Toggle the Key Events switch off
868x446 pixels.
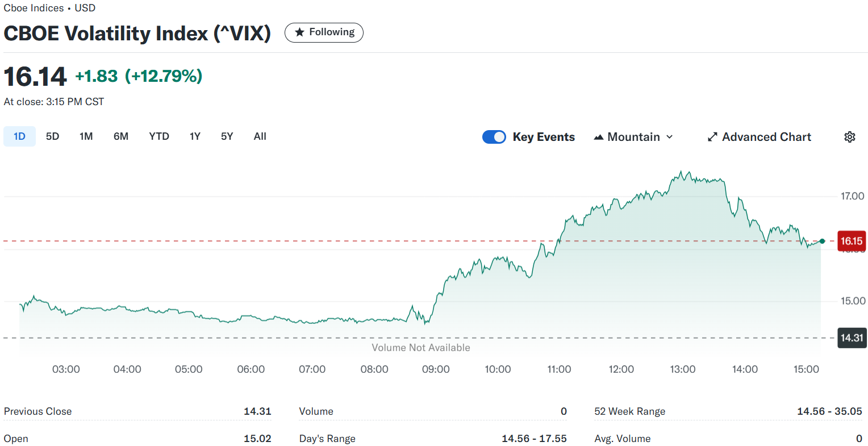494,137
